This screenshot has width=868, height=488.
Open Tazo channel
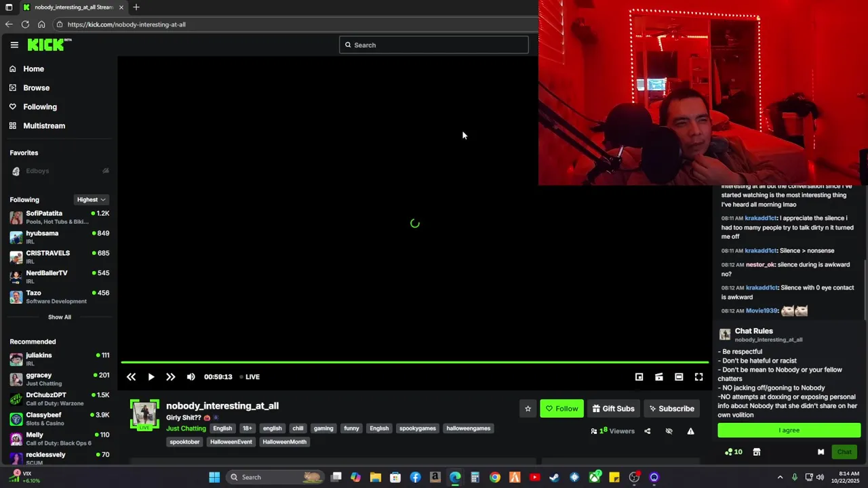coord(59,297)
